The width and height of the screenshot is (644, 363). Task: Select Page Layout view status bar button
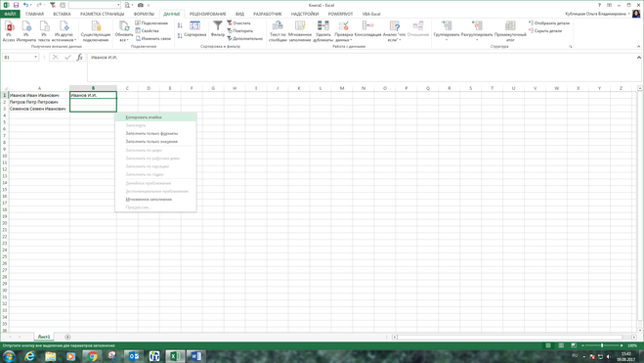coord(561,345)
